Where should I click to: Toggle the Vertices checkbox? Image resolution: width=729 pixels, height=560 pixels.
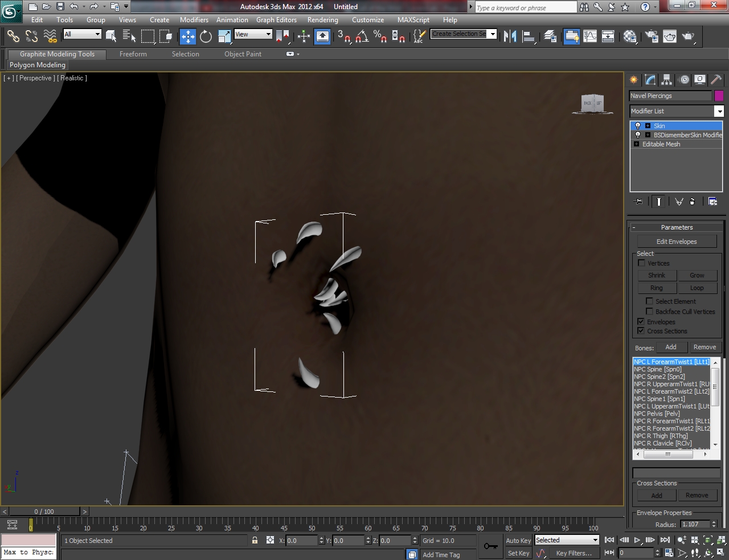tap(642, 263)
